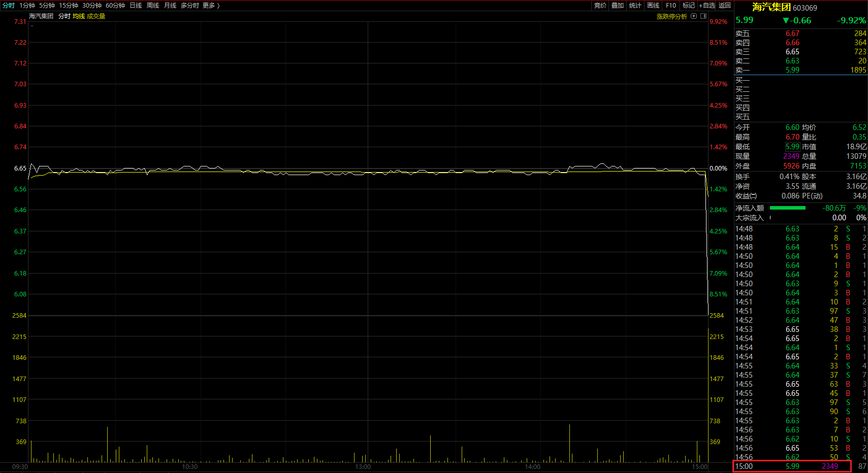The height and width of the screenshot is (473, 868).
Task: Toggle the 分时 line label in chart header
Action: click(x=65, y=16)
